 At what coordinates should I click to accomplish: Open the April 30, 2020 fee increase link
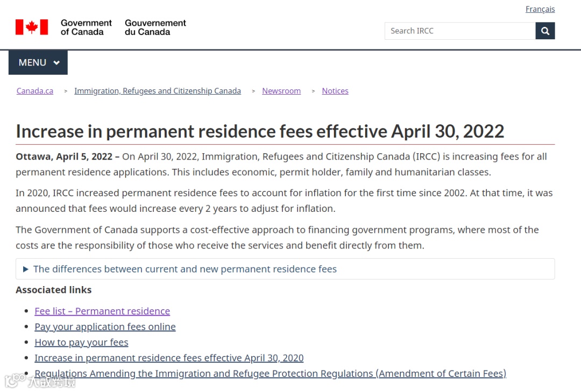pos(169,358)
